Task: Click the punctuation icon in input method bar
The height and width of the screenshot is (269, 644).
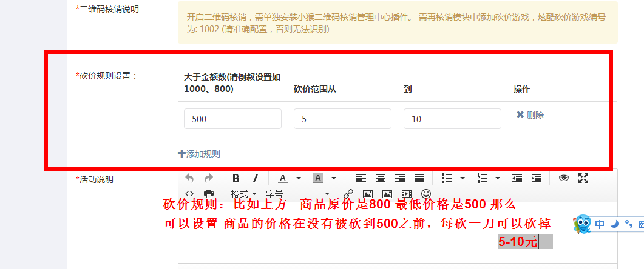Action: pyautogui.click(x=628, y=224)
